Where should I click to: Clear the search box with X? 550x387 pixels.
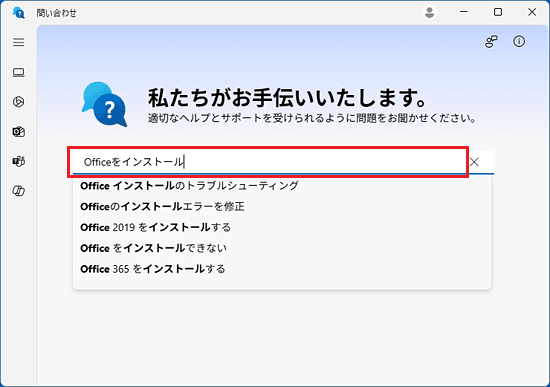pos(474,162)
